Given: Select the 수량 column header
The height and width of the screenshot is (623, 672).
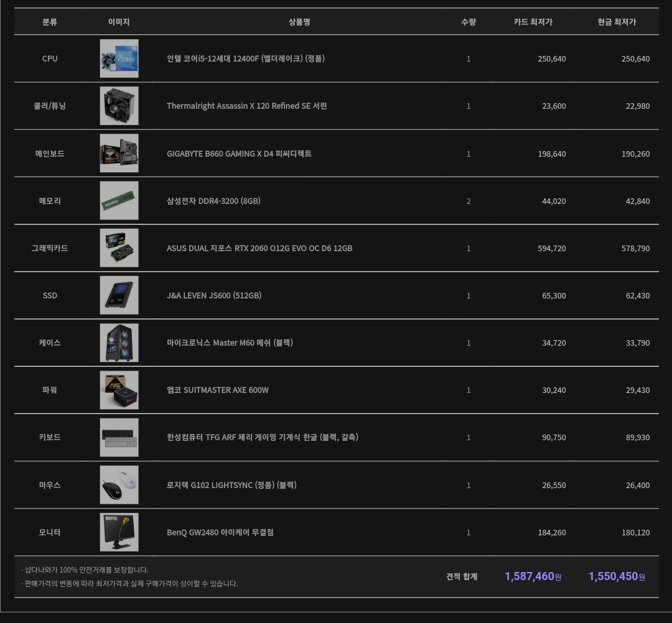Looking at the screenshot, I should point(469,22).
